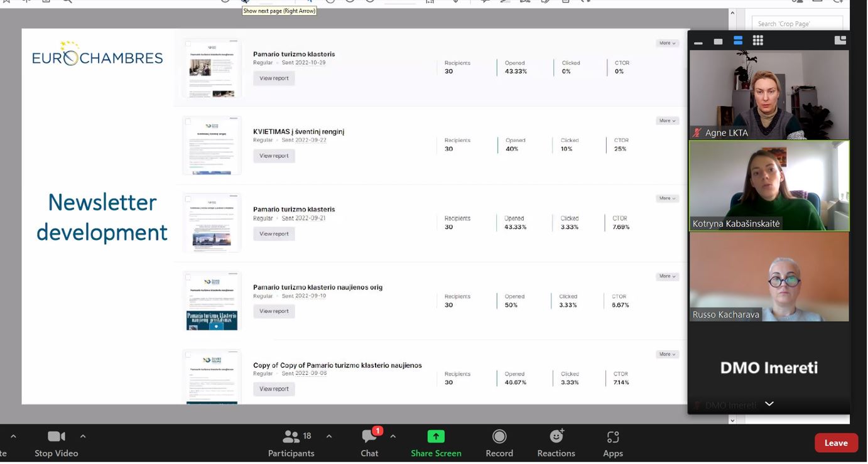The width and height of the screenshot is (868, 464).
Task: Click Opened value 46.67%
Action: point(516,382)
